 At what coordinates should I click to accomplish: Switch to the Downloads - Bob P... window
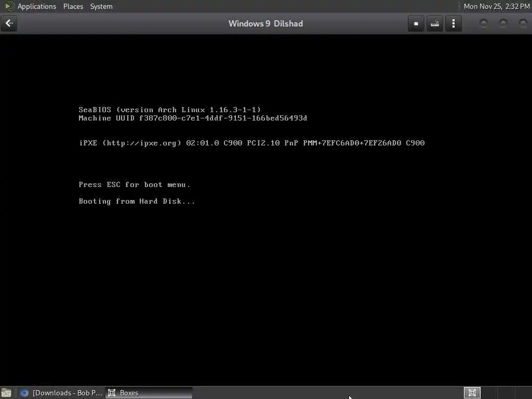point(61,393)
